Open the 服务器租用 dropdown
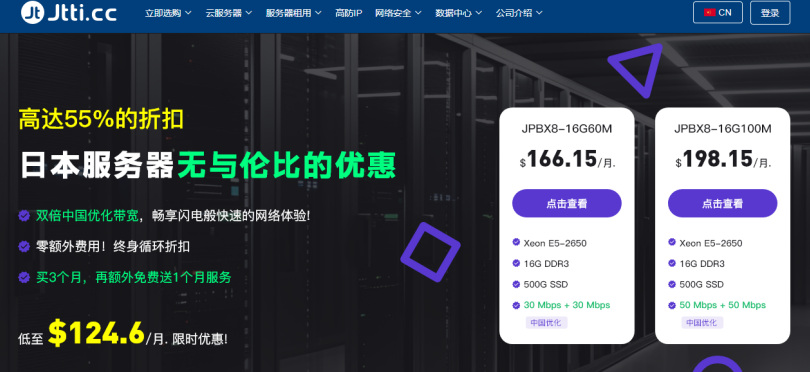Viewport: 810px width, 372px height. 293,13
